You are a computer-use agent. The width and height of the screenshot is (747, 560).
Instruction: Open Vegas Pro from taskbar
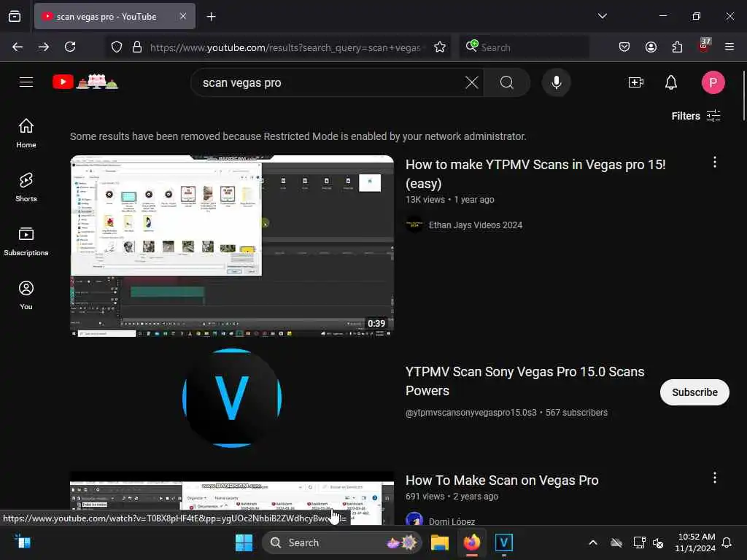503,542
